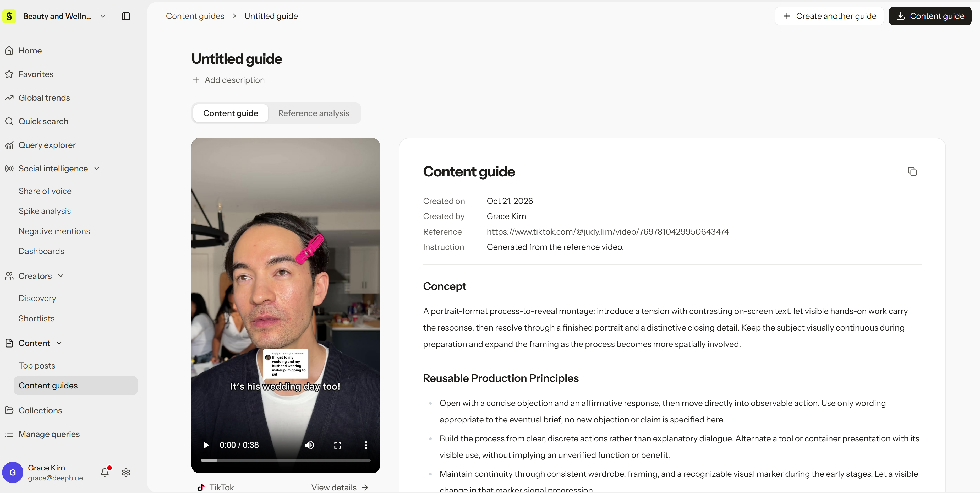Copy the content guide with copy icon
This screenshot has width=980, height=493.
pos(912,172)
